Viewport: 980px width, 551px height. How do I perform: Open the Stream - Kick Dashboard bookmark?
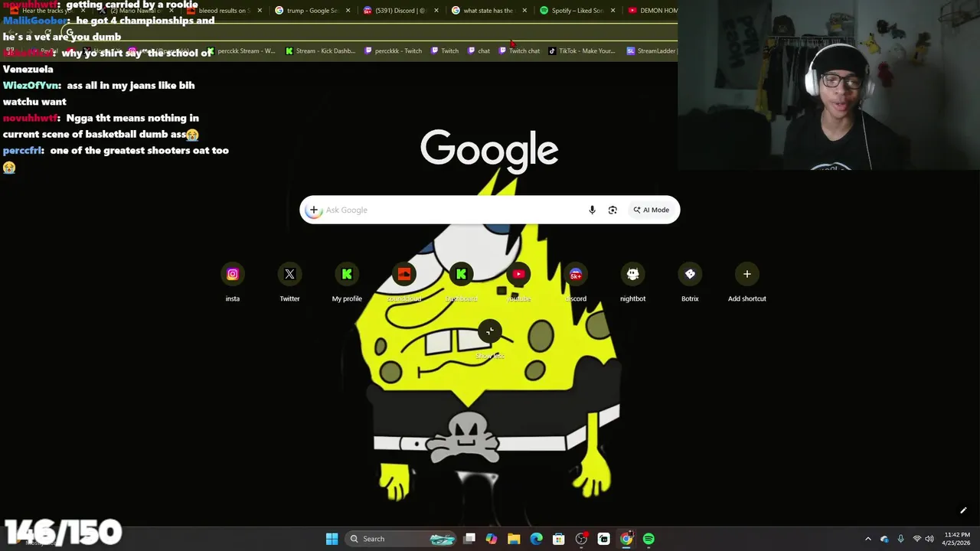point(320,51)
